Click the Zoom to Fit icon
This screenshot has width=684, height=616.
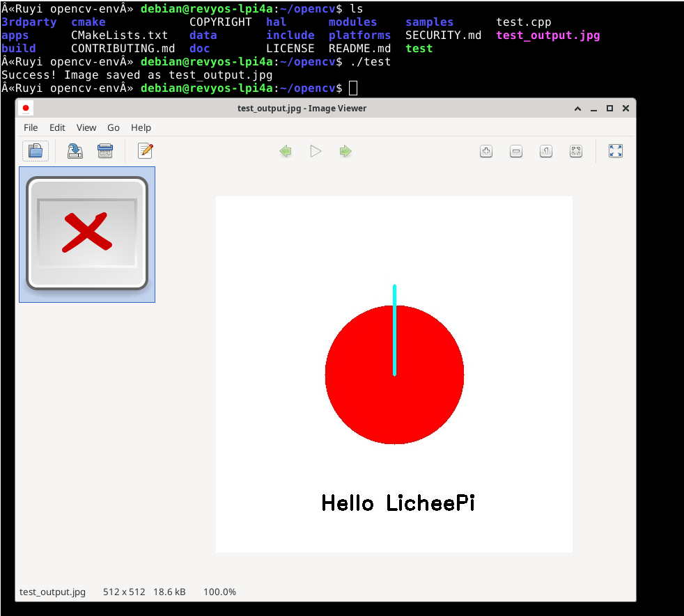click(x=576, y=151)
